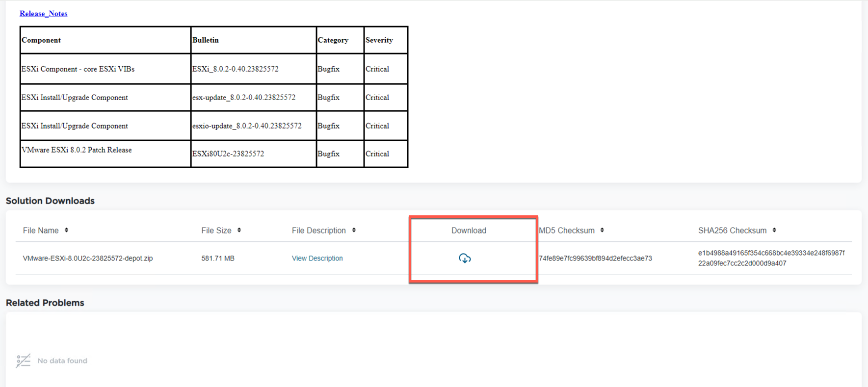Image resolution: width=868 pixels, height=387 pixels.
Task: Click the MD5 checksum value starting 74fe89e7
Action: 595,258
